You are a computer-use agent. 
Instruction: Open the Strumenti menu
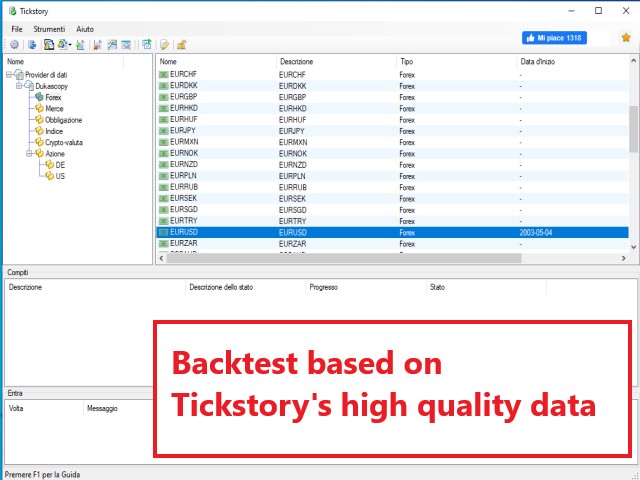(x=49, y=29)
